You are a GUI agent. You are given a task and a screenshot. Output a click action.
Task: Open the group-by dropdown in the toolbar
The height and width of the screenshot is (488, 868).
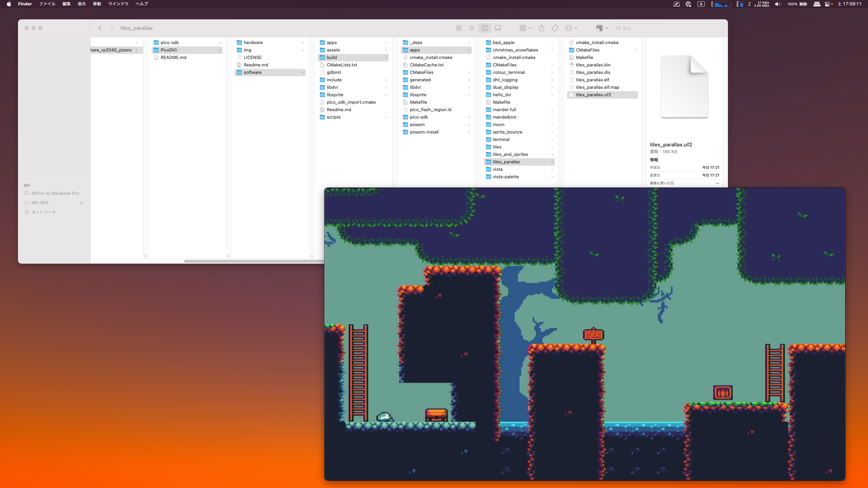tap(525, 28)
